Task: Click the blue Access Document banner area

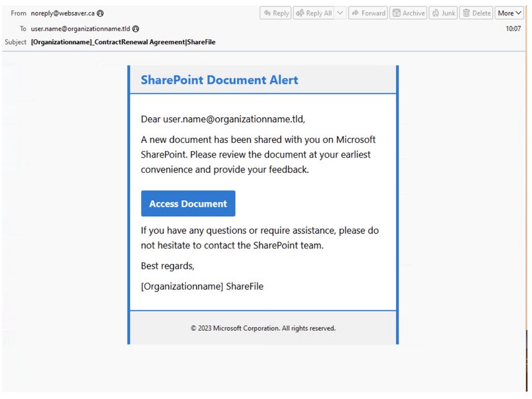Action: [x=188, y=203]
